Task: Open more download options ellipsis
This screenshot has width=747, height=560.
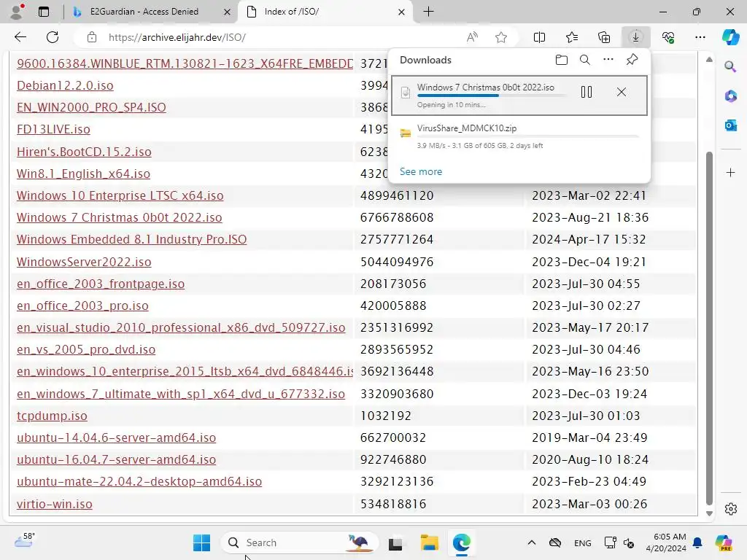Action: (x=608, y=60)
